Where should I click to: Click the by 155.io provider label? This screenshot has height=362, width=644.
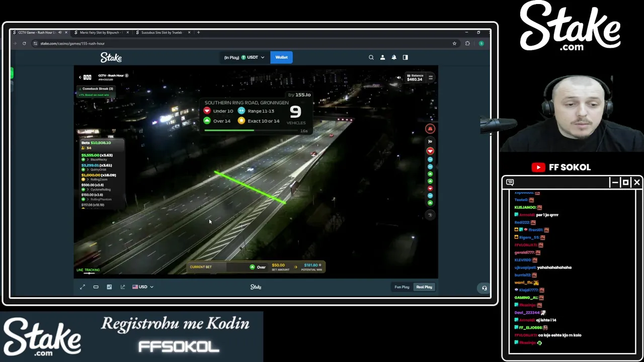pos(299,95)
